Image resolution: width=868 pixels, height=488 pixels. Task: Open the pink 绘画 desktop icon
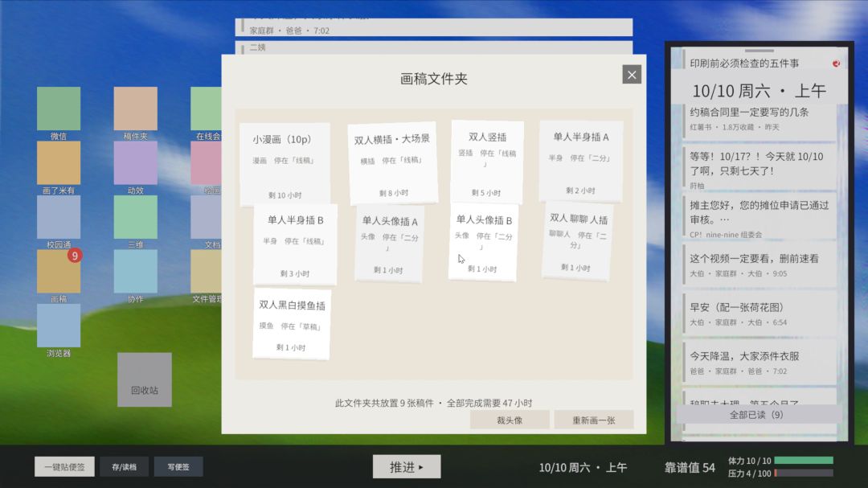coord(206,163)
